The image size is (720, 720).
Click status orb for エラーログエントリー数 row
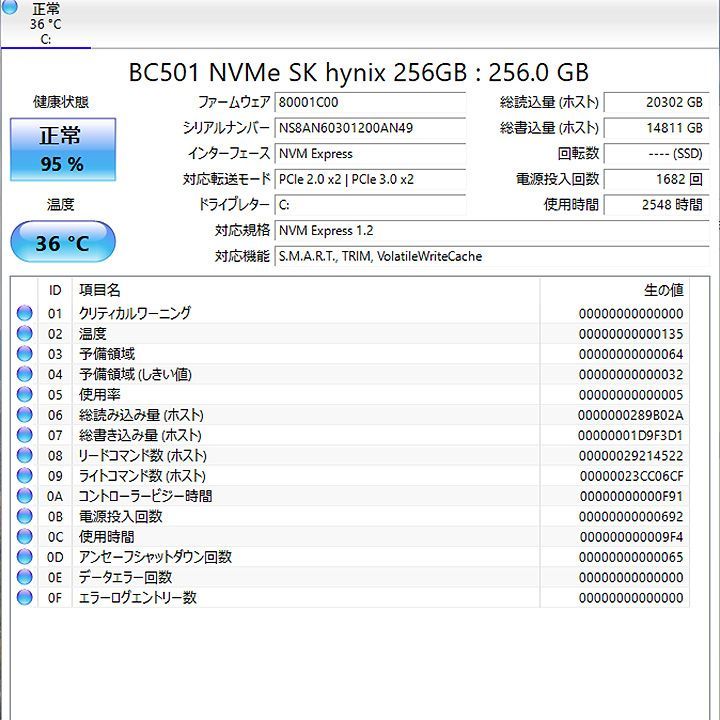coord(24,597)
